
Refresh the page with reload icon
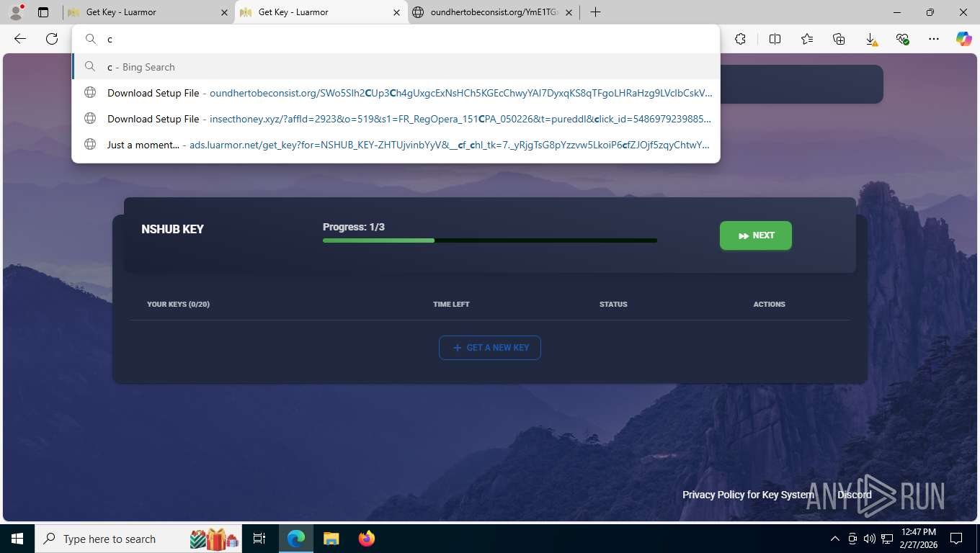pos(52,39)
